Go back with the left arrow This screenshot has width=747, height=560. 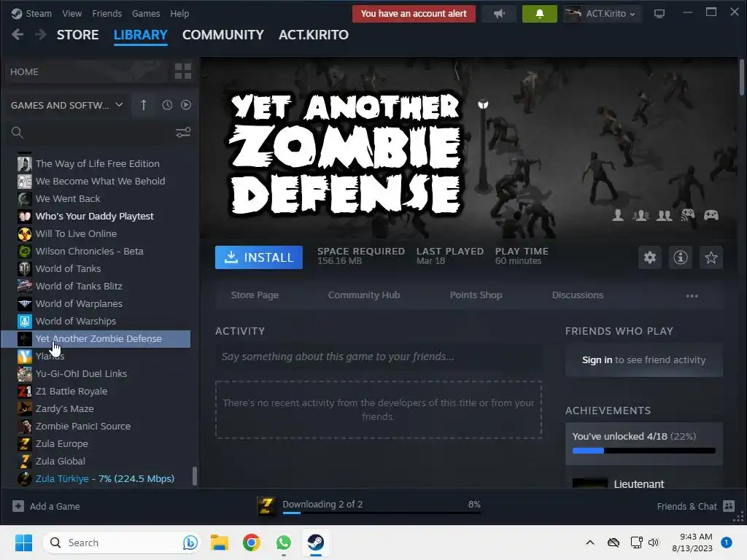pyautogui.click(x=18, y=35)
